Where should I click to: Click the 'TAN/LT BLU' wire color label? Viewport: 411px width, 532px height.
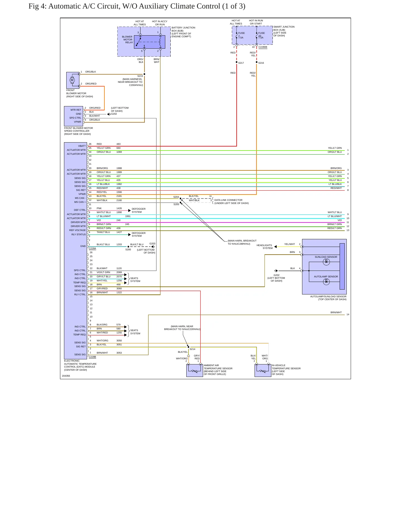pyautogui.click(x=103, y=232)
